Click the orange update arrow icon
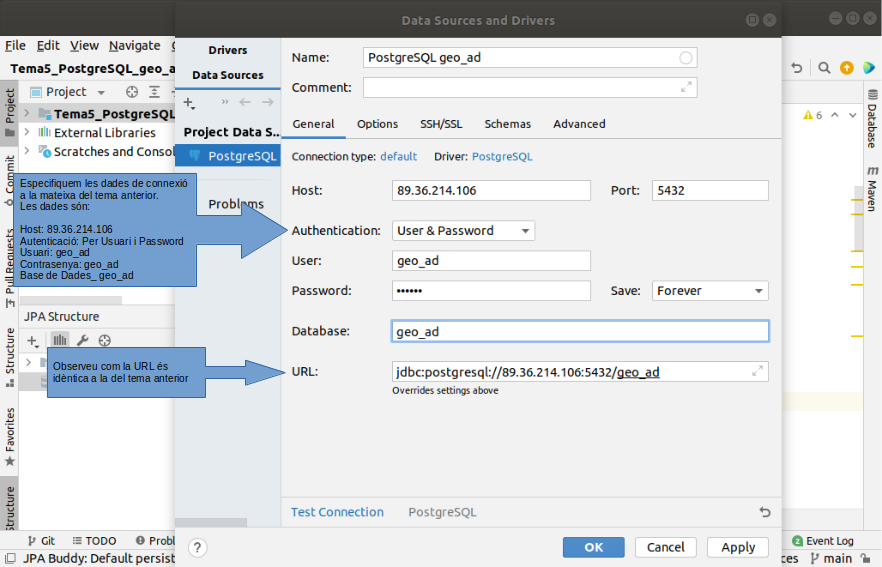882x567 pixels. click(847, 68)
